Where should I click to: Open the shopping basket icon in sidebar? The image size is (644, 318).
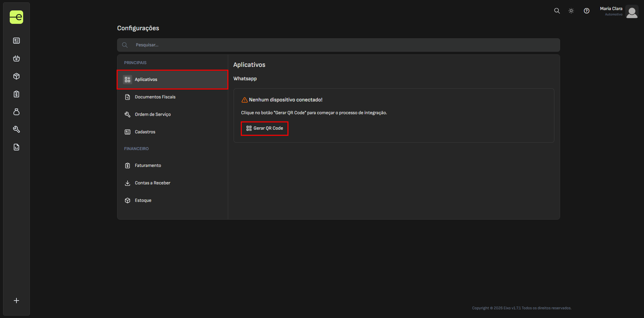pyautogui.click(x=16, y=58)
